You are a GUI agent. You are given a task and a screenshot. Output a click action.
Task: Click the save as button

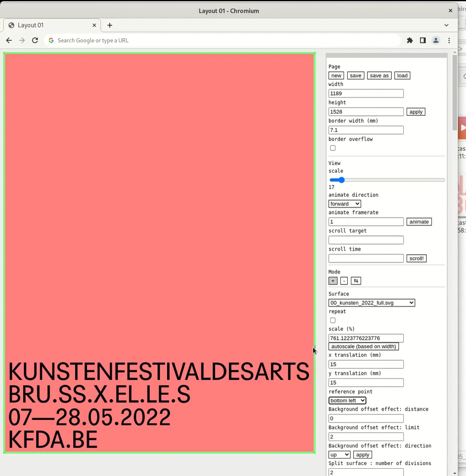pyautogui.click(x=379, y=76)
